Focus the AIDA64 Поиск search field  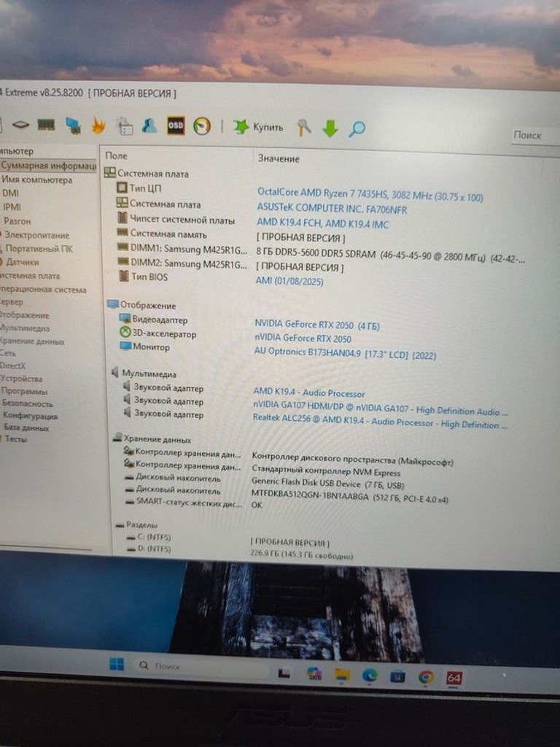pos(534,135)
